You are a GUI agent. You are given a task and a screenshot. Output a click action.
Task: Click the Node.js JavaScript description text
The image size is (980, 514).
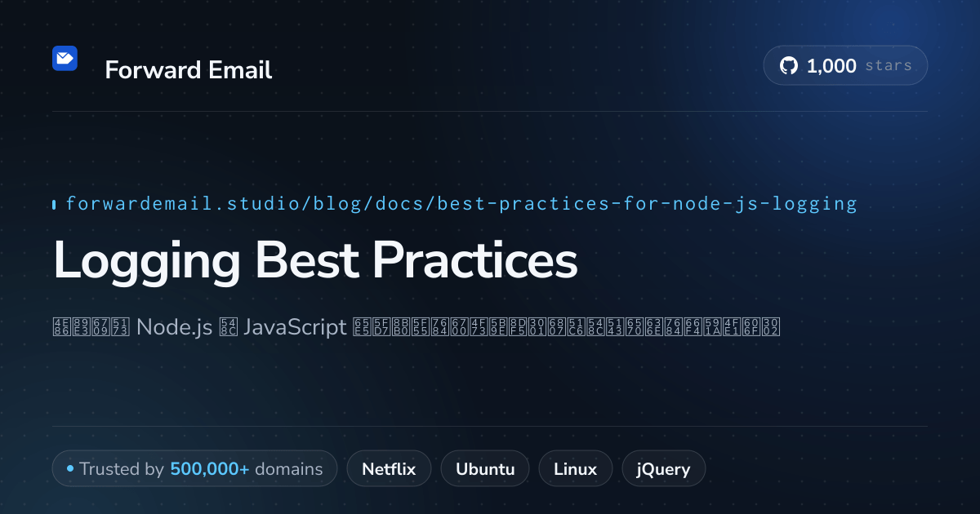coord(416,327)
